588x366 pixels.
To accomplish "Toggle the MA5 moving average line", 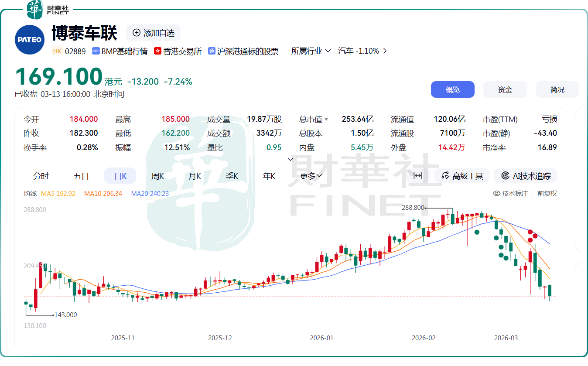I will coord(58,193).
